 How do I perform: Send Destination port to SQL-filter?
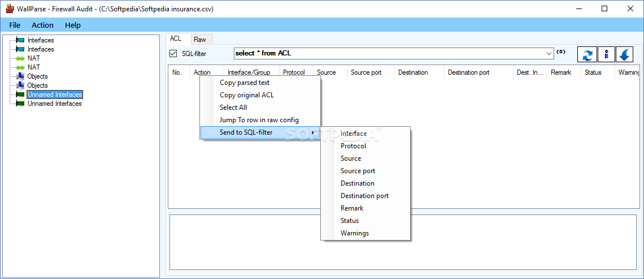[365, 196]
